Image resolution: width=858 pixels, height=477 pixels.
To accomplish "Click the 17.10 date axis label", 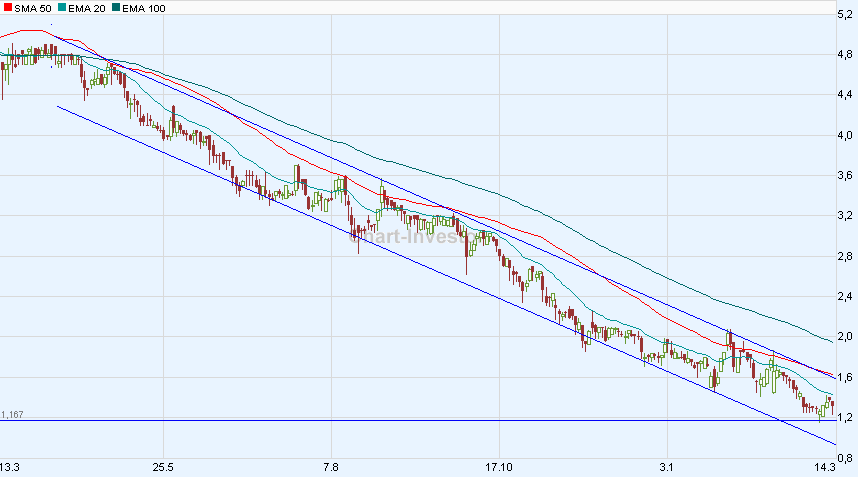I will (499, 467).
